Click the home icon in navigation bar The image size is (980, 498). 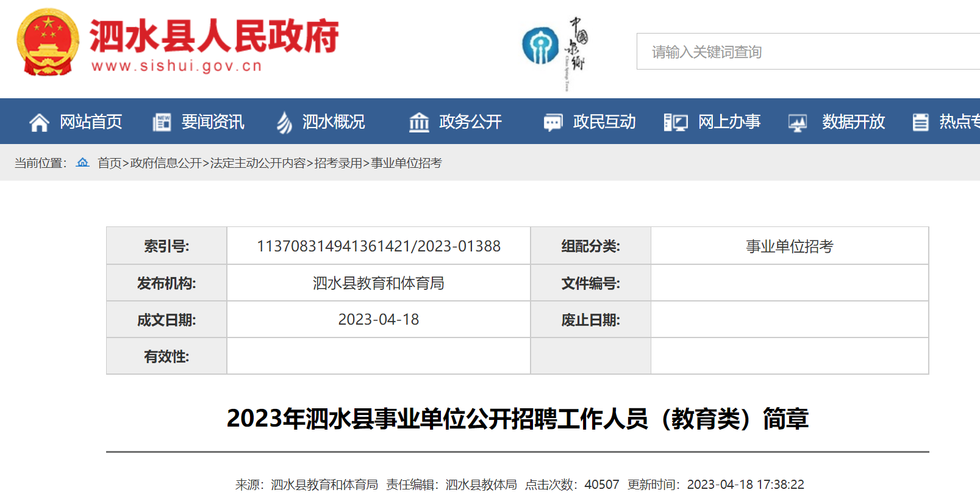click(x=39, y=123)
